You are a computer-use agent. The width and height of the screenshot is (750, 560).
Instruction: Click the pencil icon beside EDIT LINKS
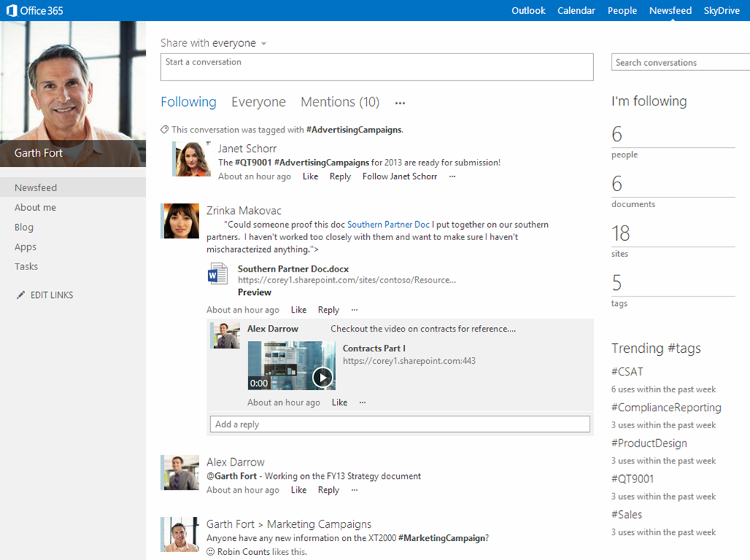click(21, 295)
